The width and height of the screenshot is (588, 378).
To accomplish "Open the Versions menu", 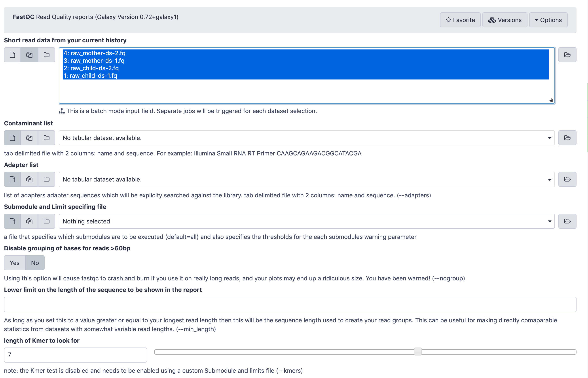I will [505, 20].
